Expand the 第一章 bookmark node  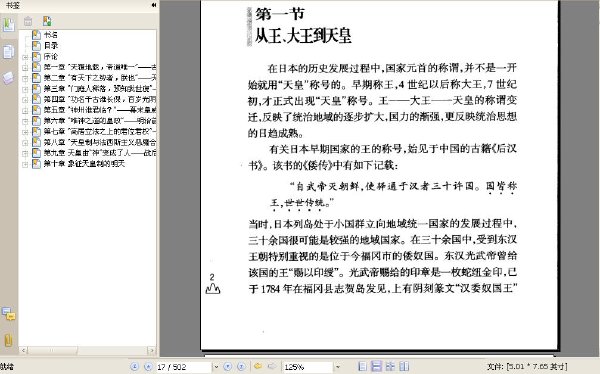click(x=25, y=68)
